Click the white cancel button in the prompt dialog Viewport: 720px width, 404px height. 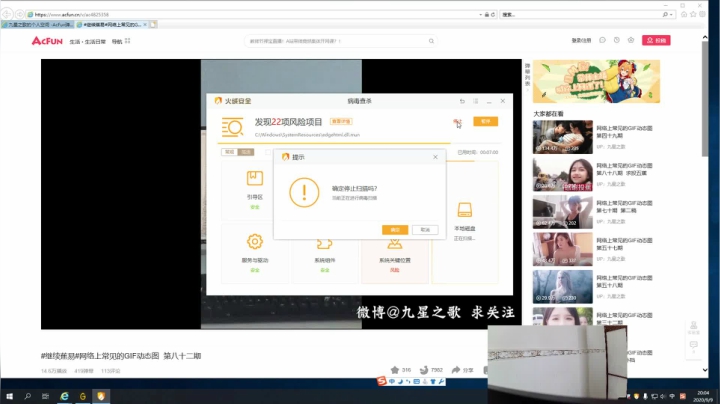425,230
